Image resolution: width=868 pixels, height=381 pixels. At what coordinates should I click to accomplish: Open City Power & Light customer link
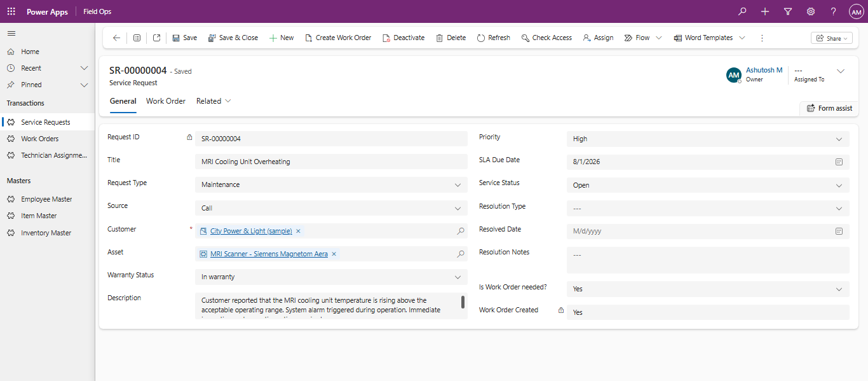[x=251, y=231]
